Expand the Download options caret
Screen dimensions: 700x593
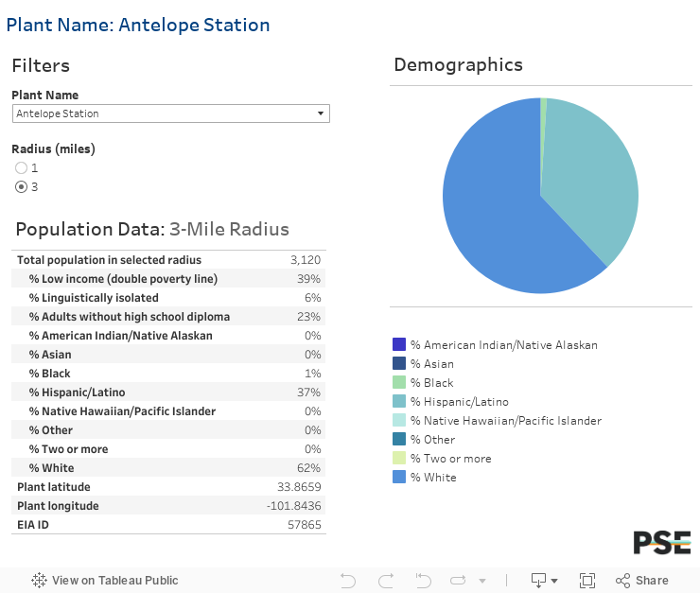tap(554, 581)
